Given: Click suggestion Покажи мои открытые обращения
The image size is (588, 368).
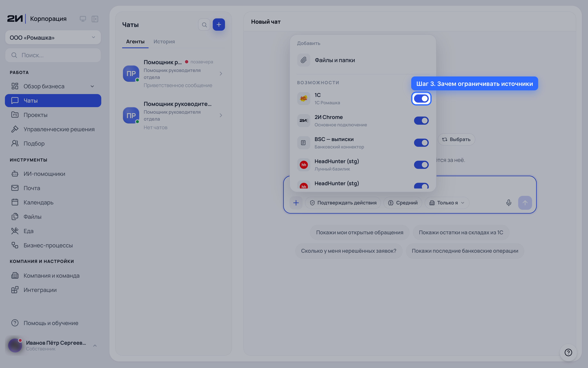Looking at the screenshot, I should [360, 232].
